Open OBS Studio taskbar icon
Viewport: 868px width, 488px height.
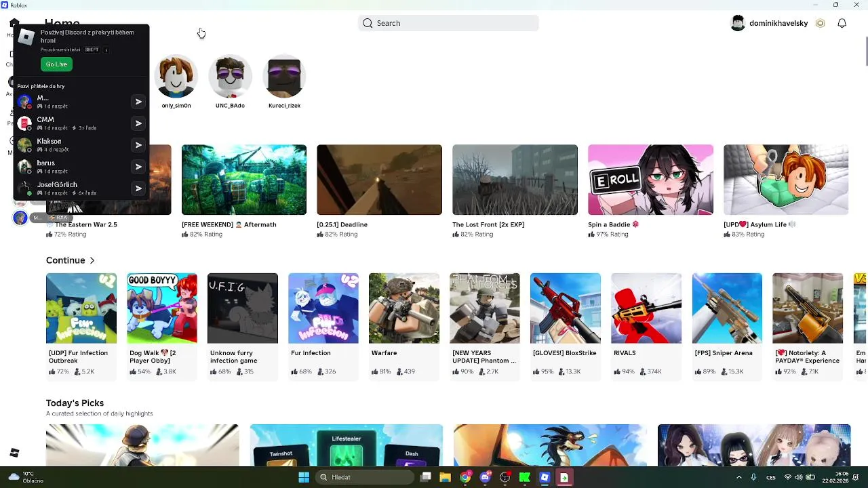click(505, 477)
